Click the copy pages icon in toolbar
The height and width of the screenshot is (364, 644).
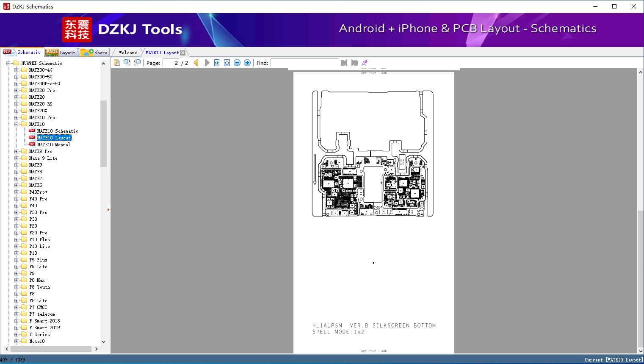coord(117,63)
